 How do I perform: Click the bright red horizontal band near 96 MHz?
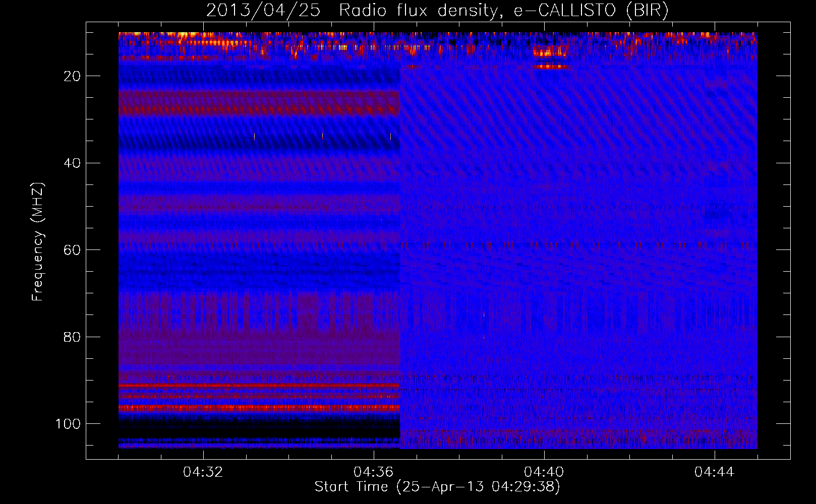(x=259, y=407)
